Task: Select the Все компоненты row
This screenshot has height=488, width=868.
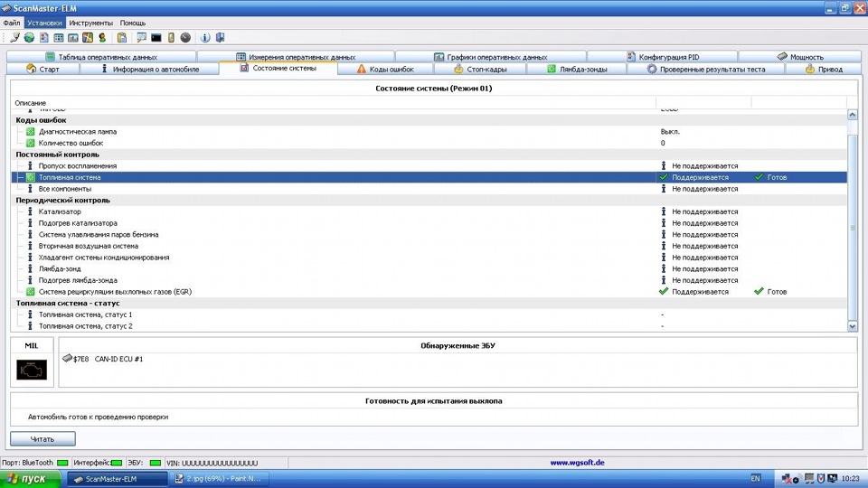Action: 429,189
